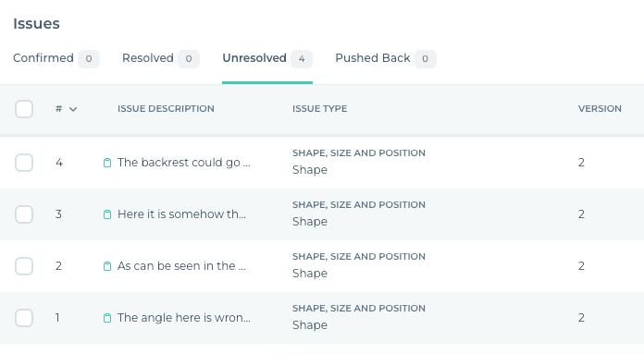The image size is (644, 354).
Task: Toggle the select-all checkbox in header
Action: [x=24, y=109]
